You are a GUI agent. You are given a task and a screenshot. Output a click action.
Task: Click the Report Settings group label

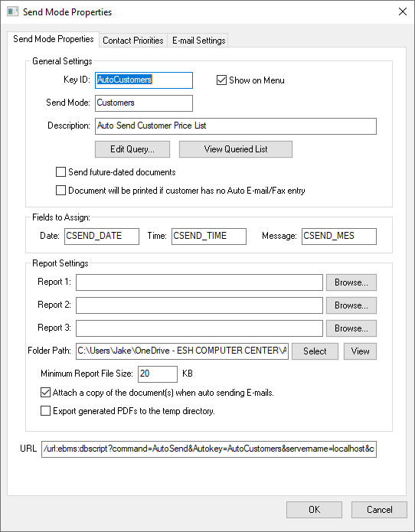point(60,263)
